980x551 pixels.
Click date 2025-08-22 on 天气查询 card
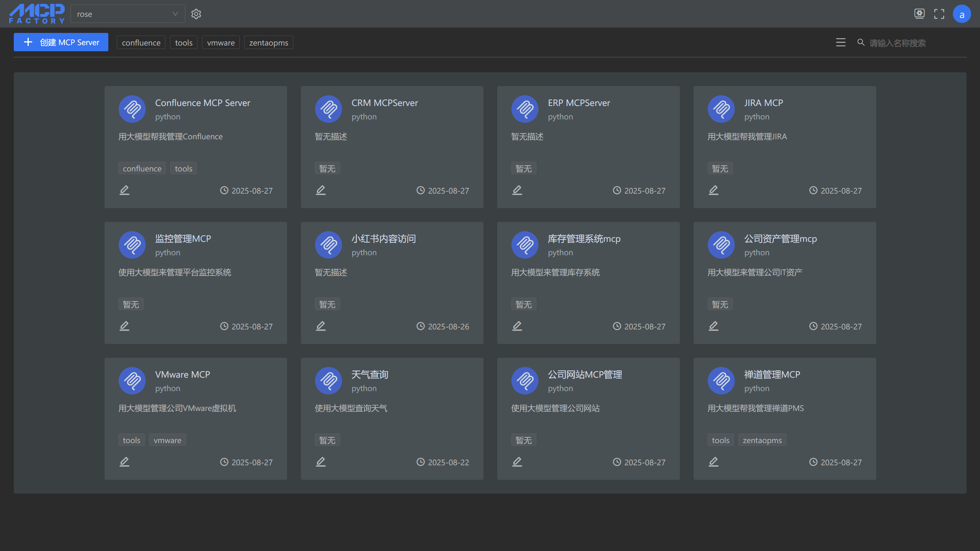tap(448, 462)
